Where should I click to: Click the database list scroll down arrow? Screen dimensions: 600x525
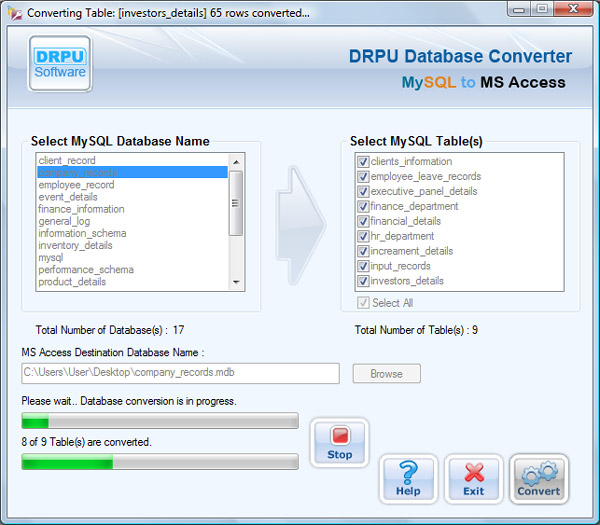[x=236, y=282]
